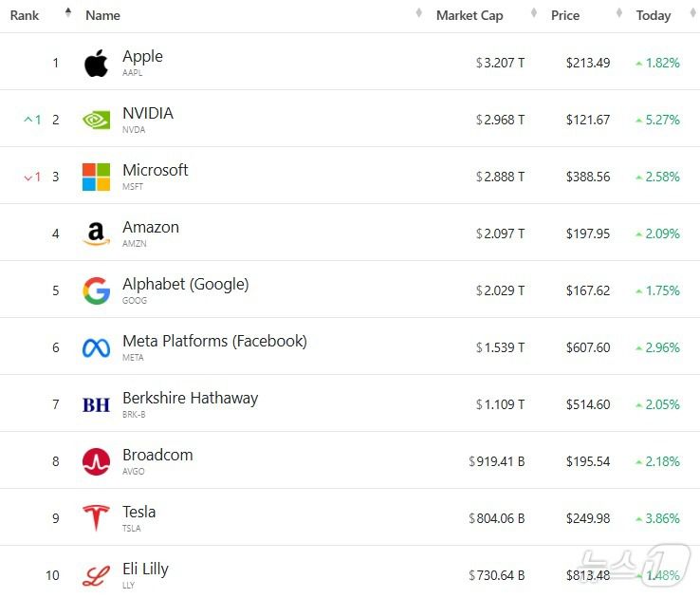The height and width of the screenshot is (598, 700).
Task: Click the Google G logo
Action: point(96,291)
